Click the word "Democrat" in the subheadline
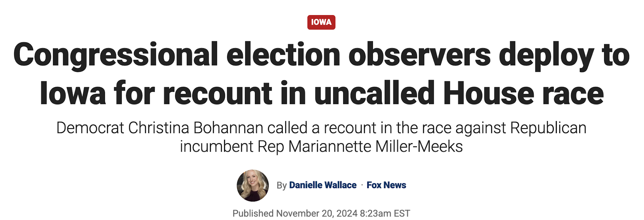Image resolution: width=644 pixels, height=220 pixels. pyautogui.click(x=90, y=128)
